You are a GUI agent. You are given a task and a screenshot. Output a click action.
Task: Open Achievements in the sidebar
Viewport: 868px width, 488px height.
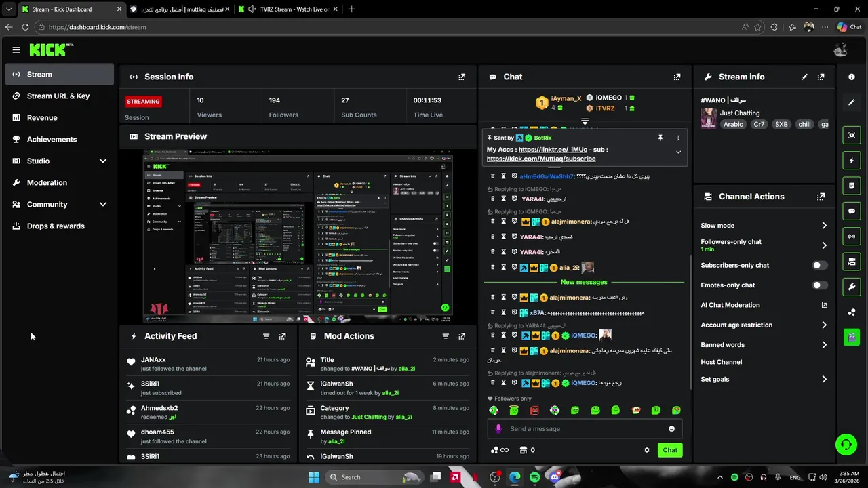[x=60, y=140]
